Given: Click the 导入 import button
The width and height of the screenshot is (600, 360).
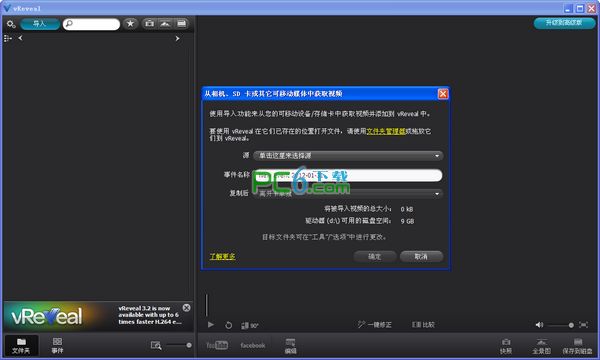Looking at the screenshot, I should pos(40,24).
